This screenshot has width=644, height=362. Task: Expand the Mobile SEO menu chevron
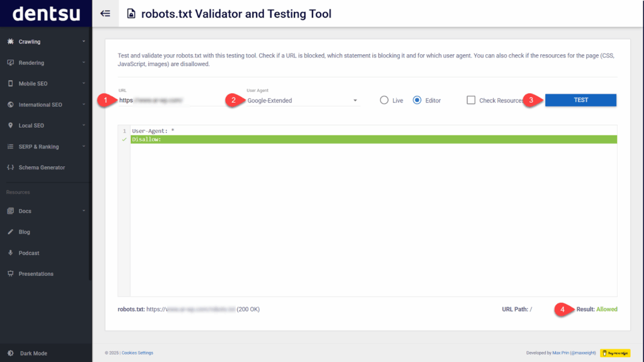click(x=84, y=84)
